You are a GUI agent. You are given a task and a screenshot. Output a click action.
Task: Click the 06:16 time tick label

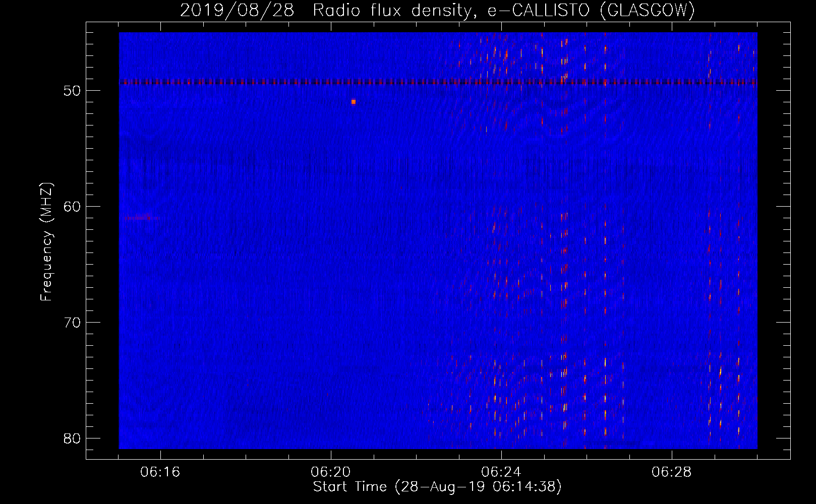pyautogui.click(x=160, y=472)
